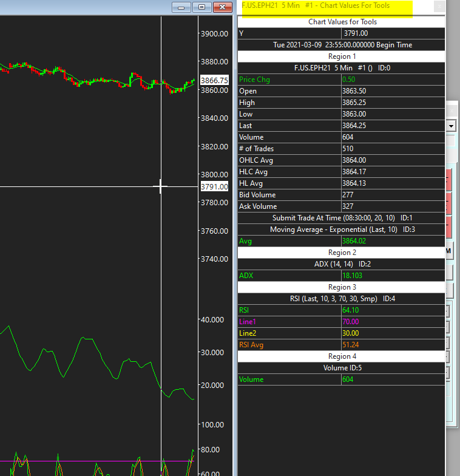The width and height of the screenshot is (460, 476).
Task: Click the Begin Time date row
Action: (x=341, y=45)
